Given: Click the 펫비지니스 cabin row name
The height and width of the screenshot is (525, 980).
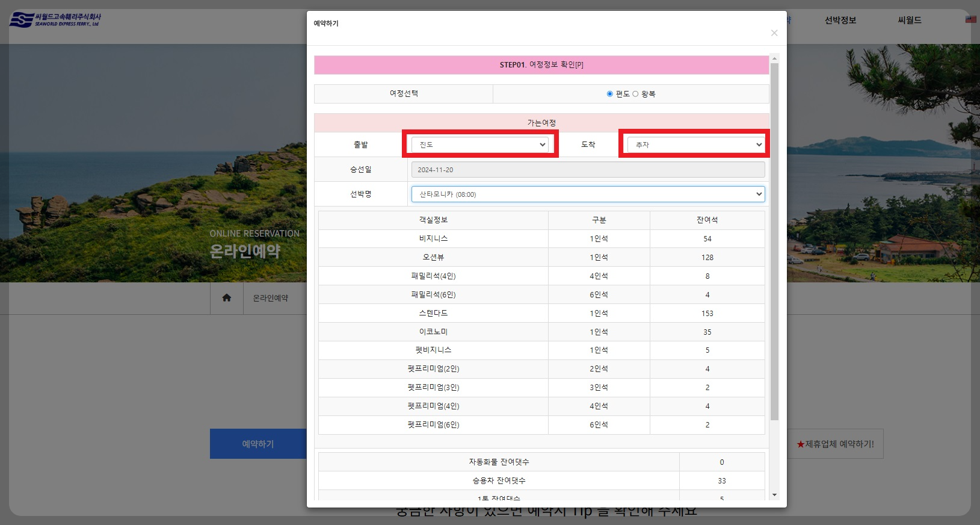Looking at the screenshot, I should [x=433, y=350].
